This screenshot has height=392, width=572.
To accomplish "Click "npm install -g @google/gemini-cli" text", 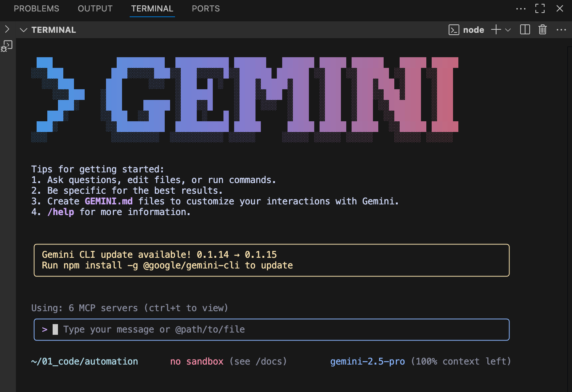I will pyautogui.click(x=151, y=265).
